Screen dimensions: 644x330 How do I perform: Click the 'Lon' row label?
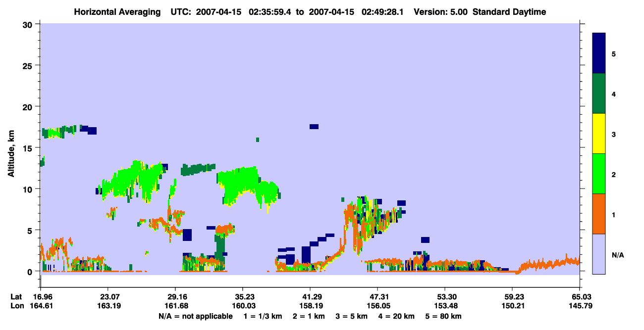click(x=17, y=306)
